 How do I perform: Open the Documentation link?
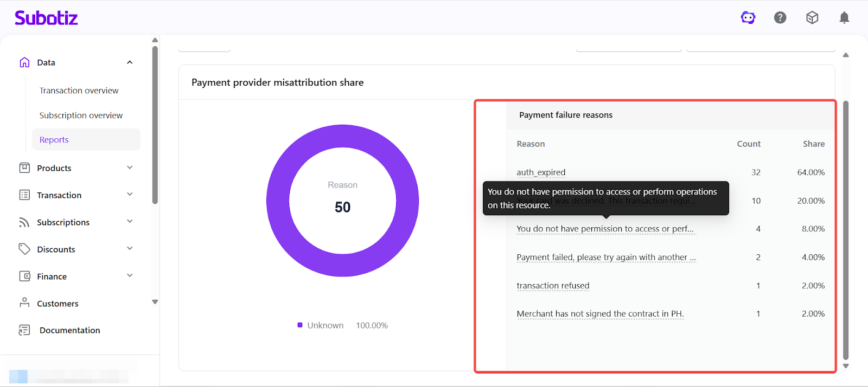pos(69,330)
